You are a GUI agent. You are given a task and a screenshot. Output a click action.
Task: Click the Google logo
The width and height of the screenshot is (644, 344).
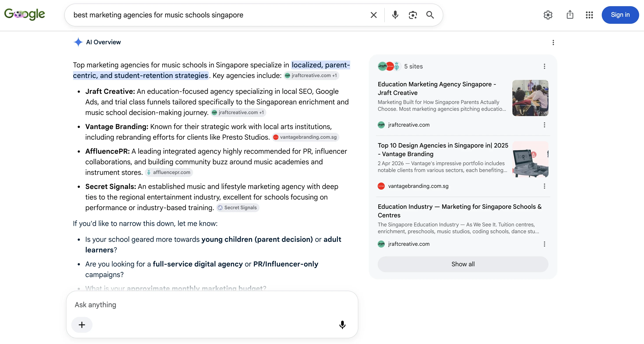tap(24, 14)
